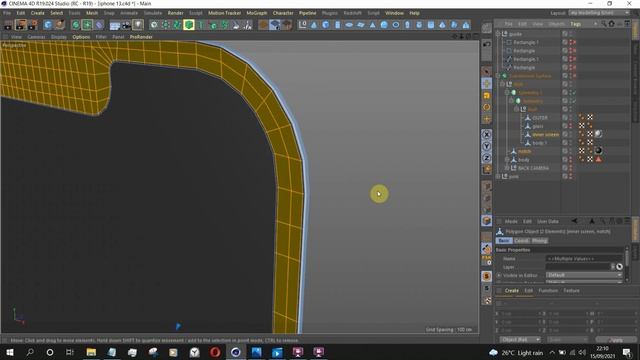Open User Data in Attribute Manager
The image size is (640, 360).
(547, 221)
